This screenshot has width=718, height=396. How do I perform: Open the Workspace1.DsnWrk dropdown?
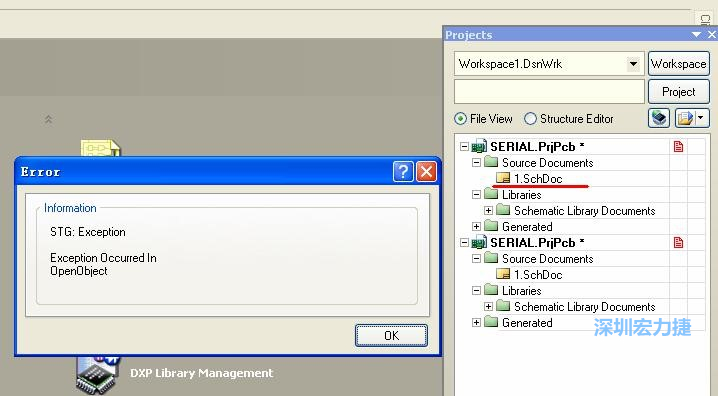(633, 64)
